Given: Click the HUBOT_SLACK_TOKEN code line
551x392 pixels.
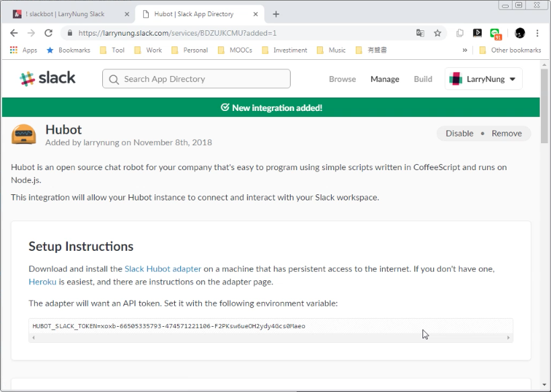Looking at the screenshot, I should [x=169, y=326].
